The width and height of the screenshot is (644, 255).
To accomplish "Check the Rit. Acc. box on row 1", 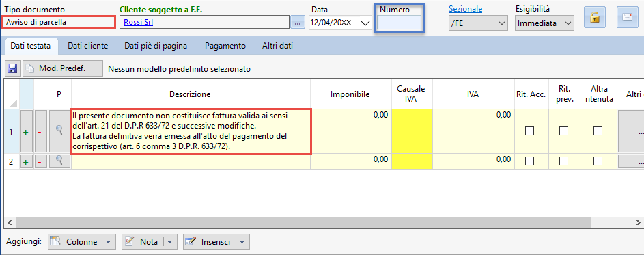I will click(x=530, y=131).
